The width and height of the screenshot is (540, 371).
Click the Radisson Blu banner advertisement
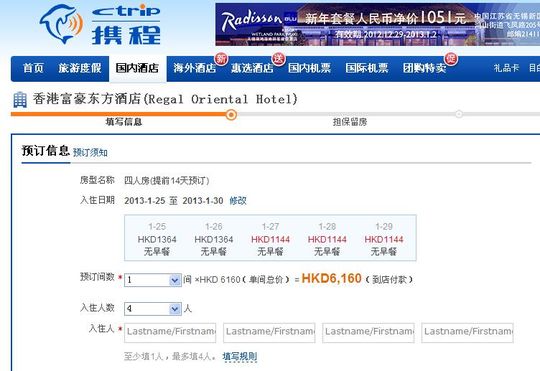click(377, 24)
